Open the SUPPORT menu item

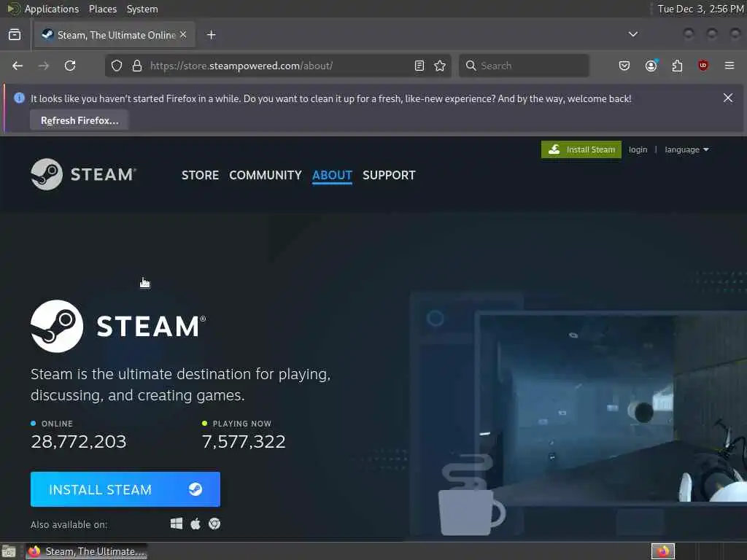pos(389,175)
